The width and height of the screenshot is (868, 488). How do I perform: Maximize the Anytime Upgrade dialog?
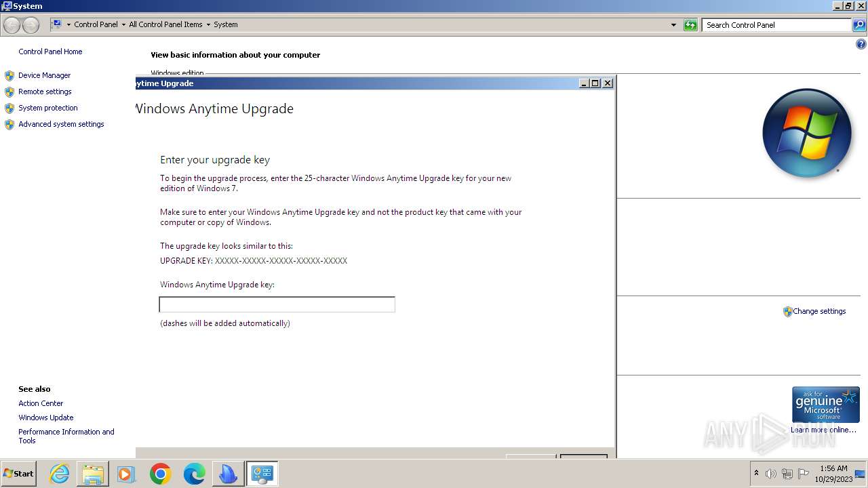point(595,83)
